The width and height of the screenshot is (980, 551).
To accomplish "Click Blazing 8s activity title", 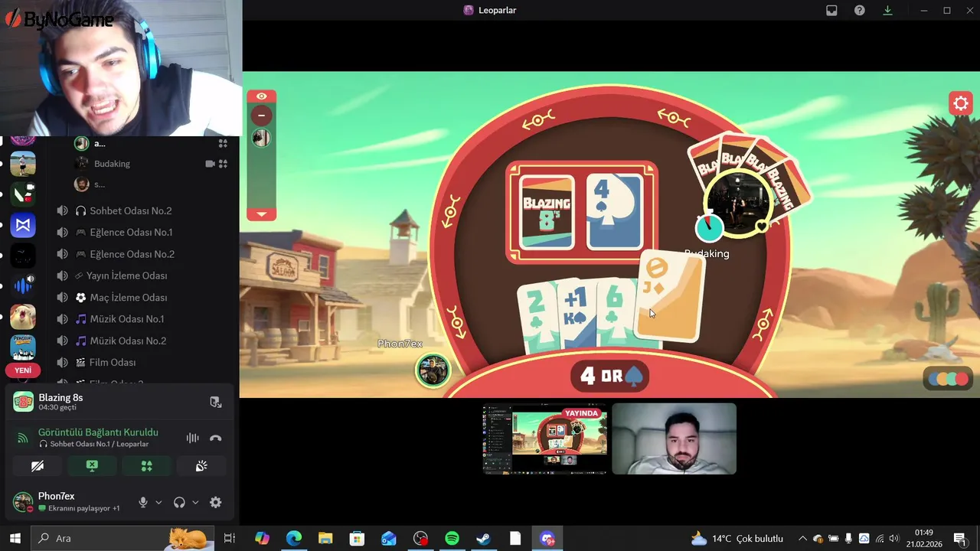I will tap(60, 398).
